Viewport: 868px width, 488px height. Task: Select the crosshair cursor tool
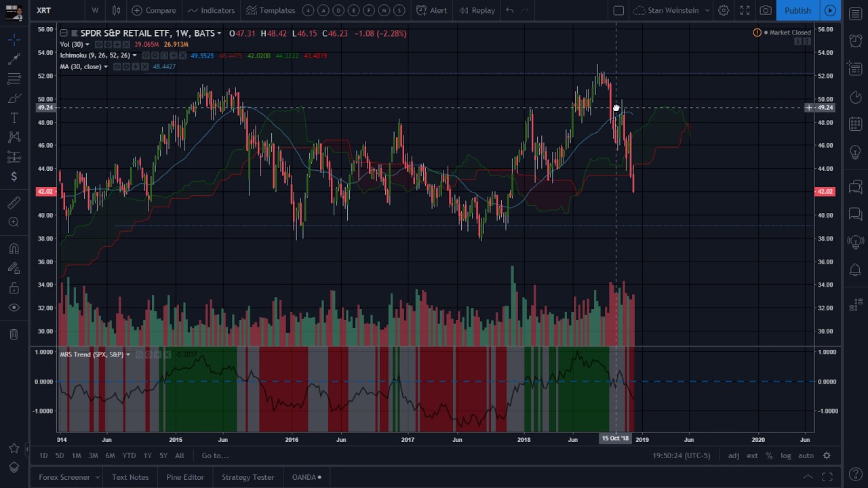(14, 40)
